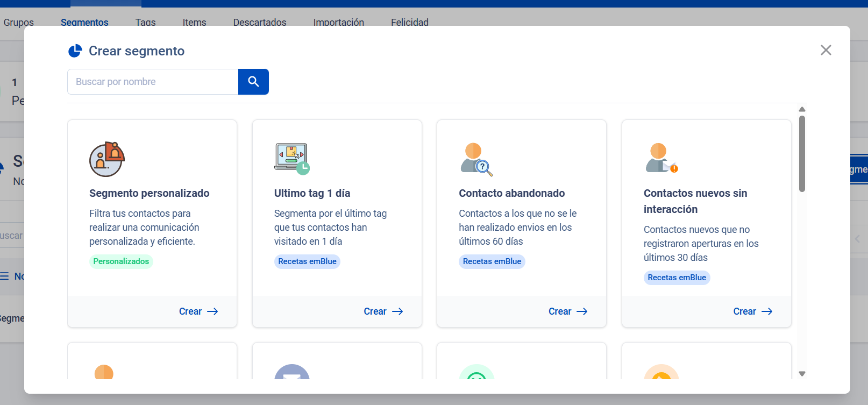
Task: Click Recetas emBlue tag on Contacto abandonado card
Action: (x=492, y=261)
